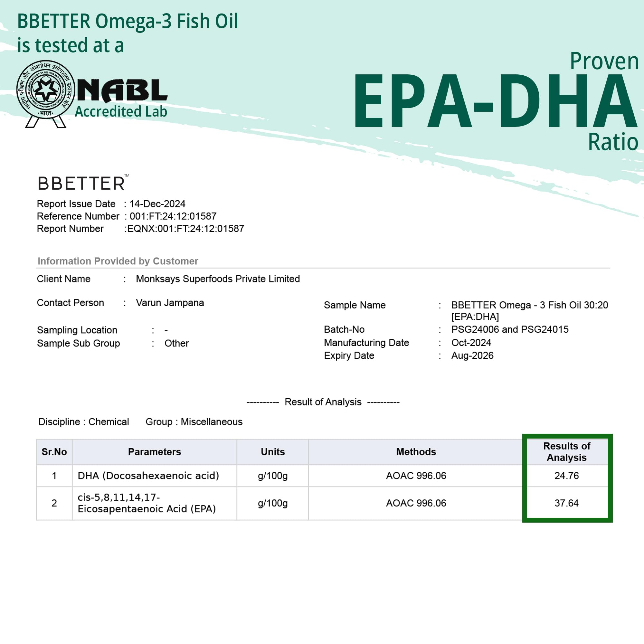
Task: Click the Accredited Lab caption
Action: [121, 111]
